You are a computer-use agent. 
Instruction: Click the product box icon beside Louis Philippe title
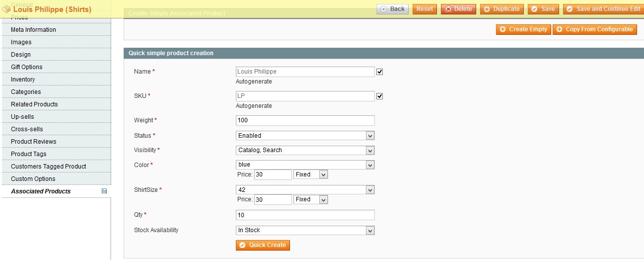click(x=7, y=9)
